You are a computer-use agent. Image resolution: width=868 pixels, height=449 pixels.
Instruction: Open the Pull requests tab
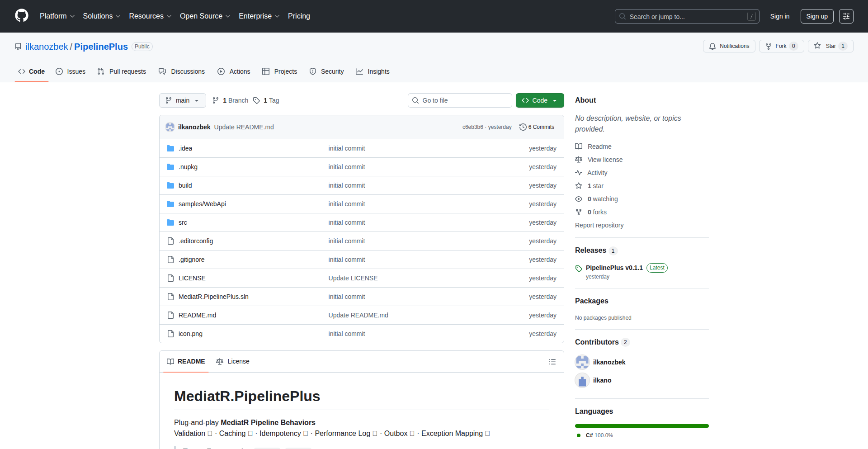click(122, 71)
